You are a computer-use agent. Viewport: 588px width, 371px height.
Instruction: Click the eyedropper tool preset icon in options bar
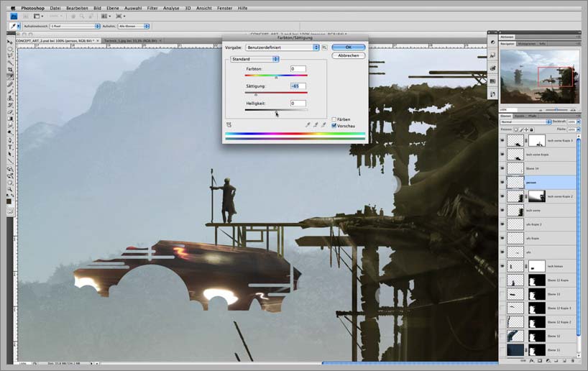tap(13, 26)
